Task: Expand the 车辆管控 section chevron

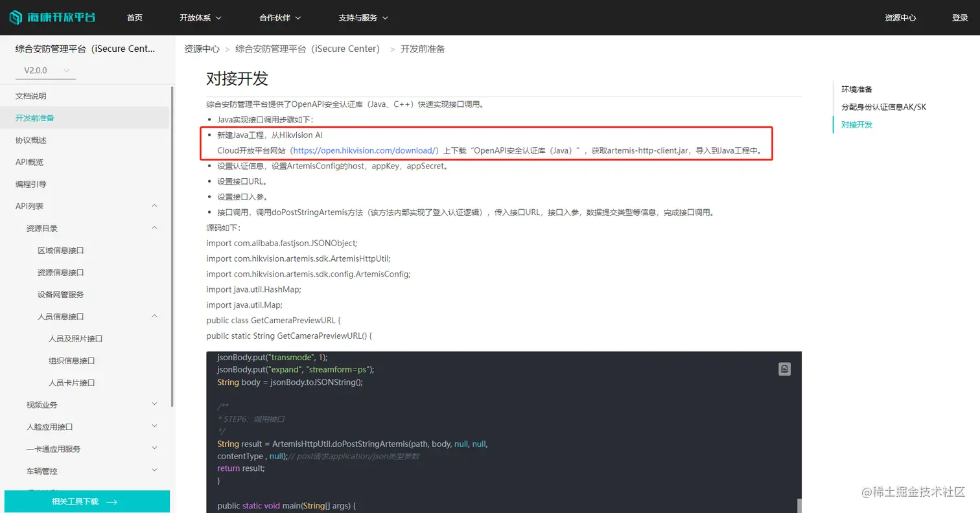Action: coord(154,470)
